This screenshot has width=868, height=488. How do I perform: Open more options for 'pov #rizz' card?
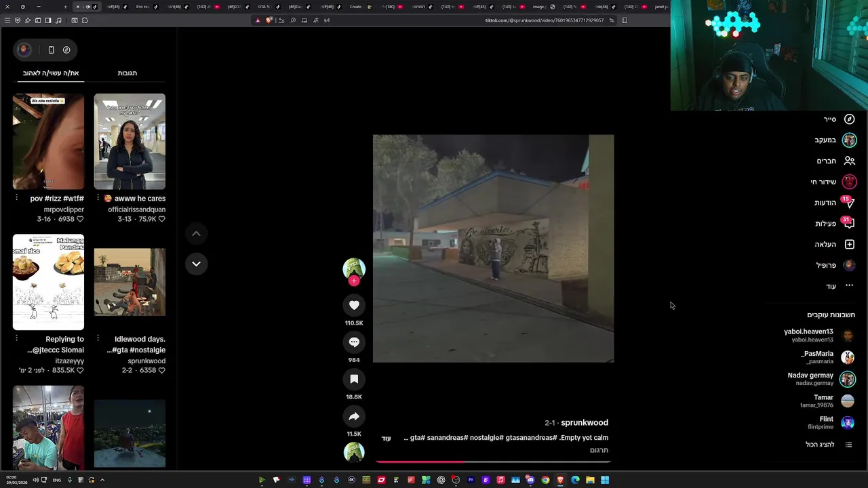pyautogui.click(x=16, y=198)
